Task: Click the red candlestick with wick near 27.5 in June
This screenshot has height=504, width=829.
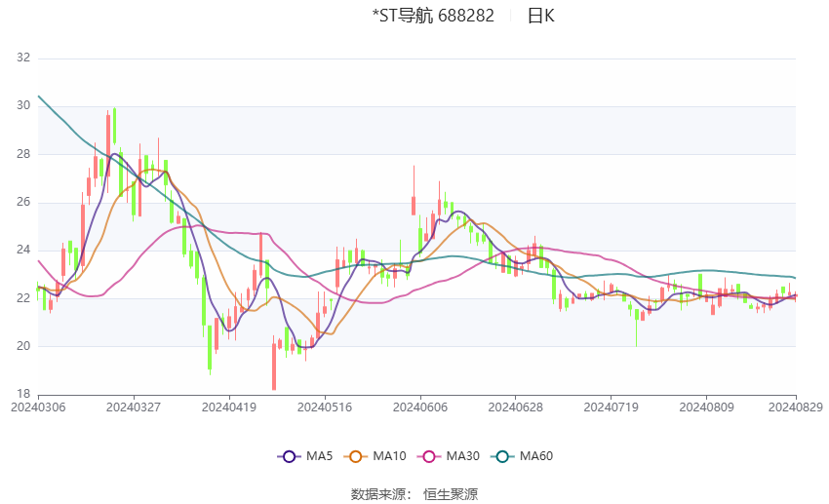Action: [x=414, y=206]
